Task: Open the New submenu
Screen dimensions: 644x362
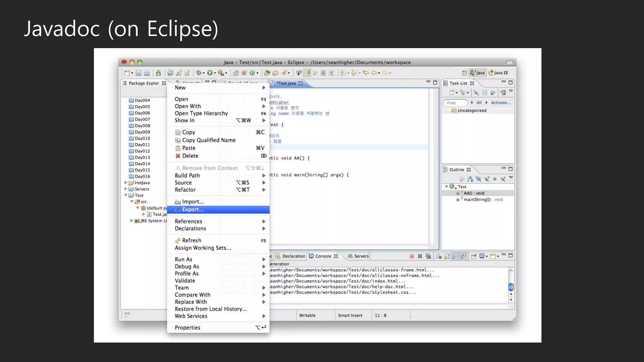Action: tap(218, 88)
